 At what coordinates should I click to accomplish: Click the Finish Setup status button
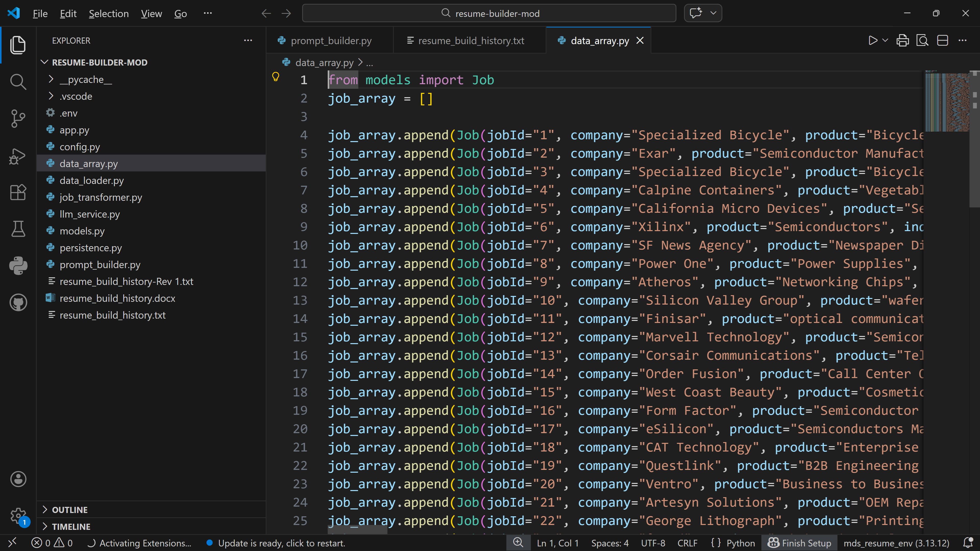pos(799,543)
